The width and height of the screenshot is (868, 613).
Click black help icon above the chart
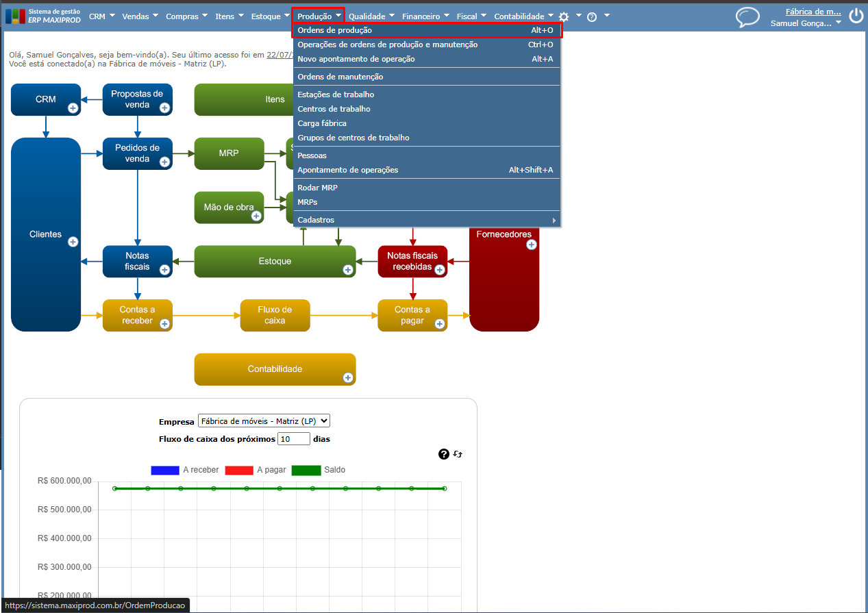(444, 454)
